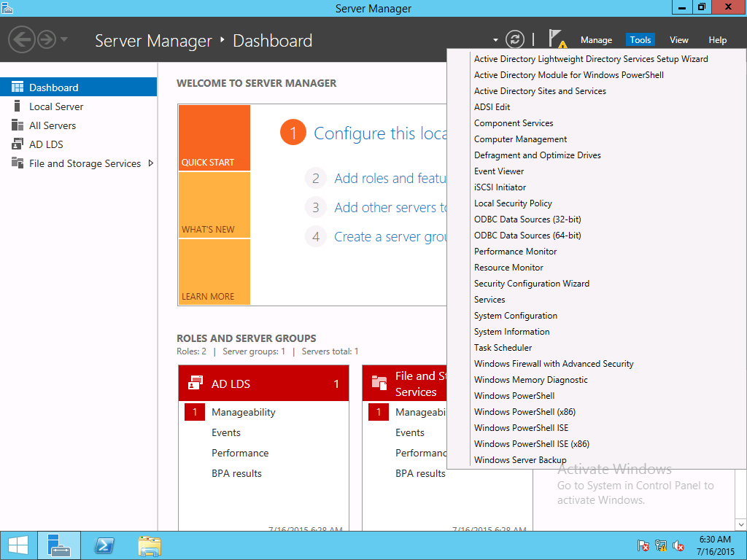Viewport: 747px width, 560px height.
Task: Click the forward navigation arrow
Action: 47,39
